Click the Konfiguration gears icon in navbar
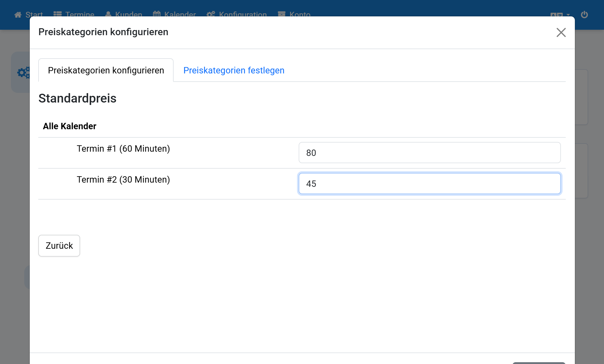Viewport: 604px width, 364px height. [211, 14]
